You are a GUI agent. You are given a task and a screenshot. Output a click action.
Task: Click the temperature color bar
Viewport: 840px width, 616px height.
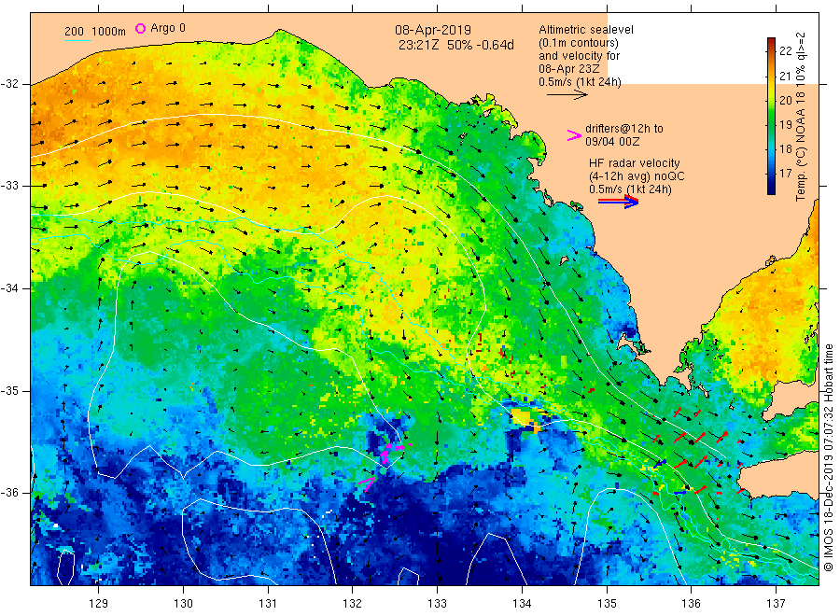[x=771, y=116]
